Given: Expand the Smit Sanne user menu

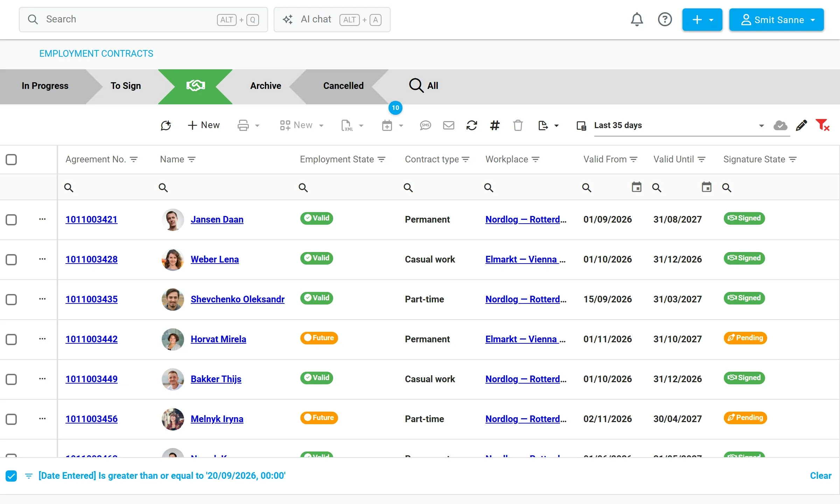Looking at the screenshot, I should pyautogui.click(x=776, y=20).
